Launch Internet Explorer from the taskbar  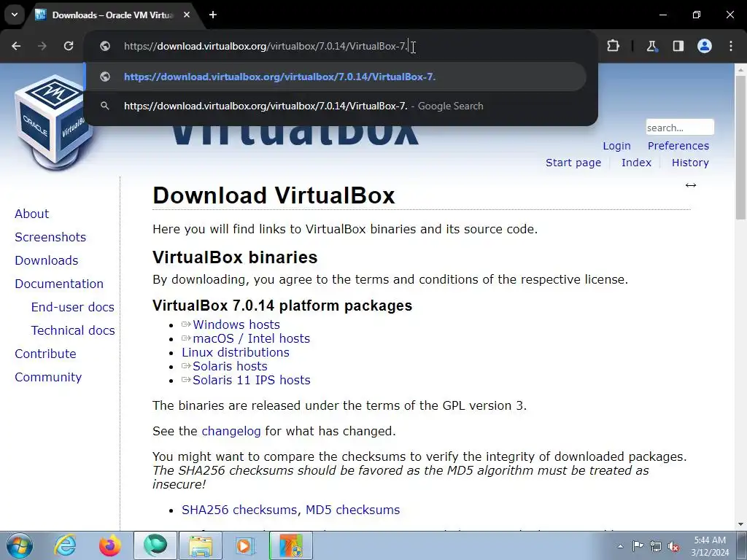tap(65, 545)
